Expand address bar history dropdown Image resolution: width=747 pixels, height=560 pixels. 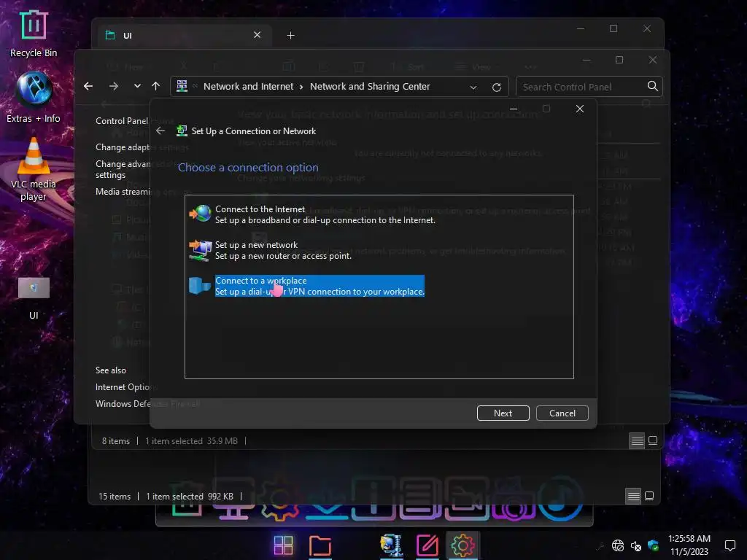point(473,87)
